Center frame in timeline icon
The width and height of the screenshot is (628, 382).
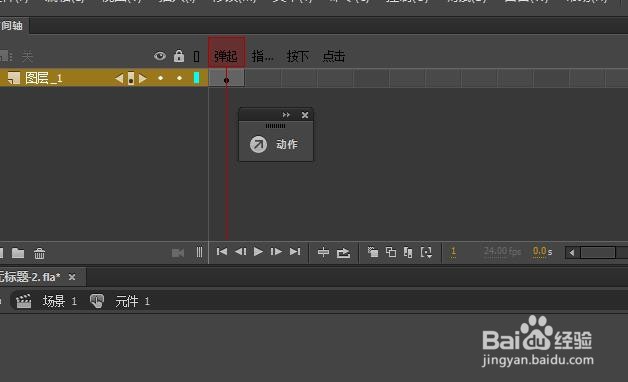323,252
